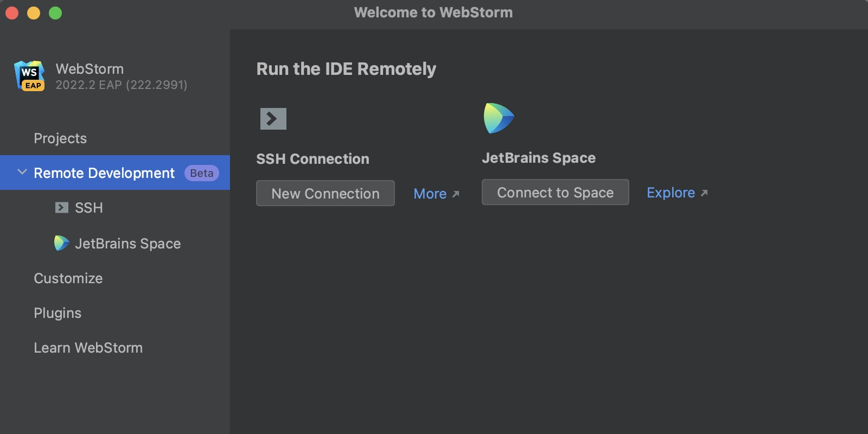Click the WebStorm product name text
The height and width of the screenshot is (434, 868).
90,69
